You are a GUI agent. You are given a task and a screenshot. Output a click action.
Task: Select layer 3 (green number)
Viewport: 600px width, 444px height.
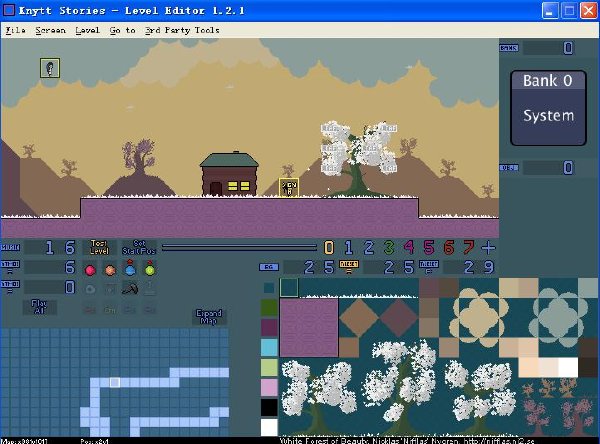click(389, 248)
